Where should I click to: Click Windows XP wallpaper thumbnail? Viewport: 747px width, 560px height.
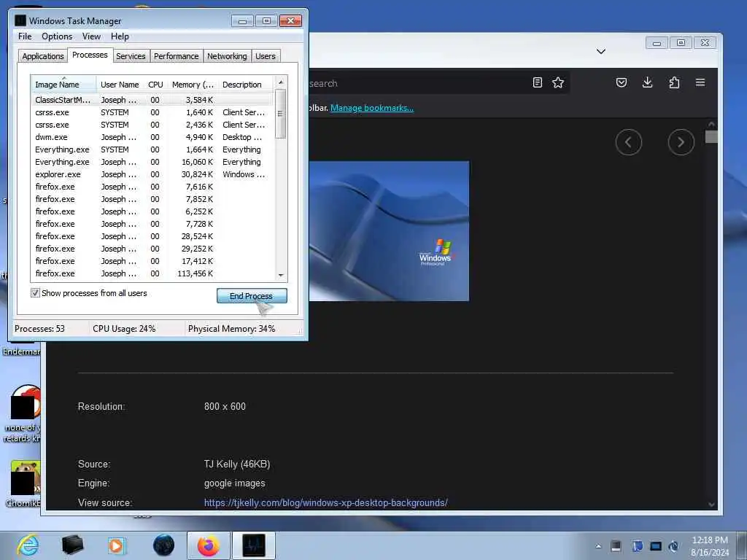pyautogui.click(x=389, y=231)
